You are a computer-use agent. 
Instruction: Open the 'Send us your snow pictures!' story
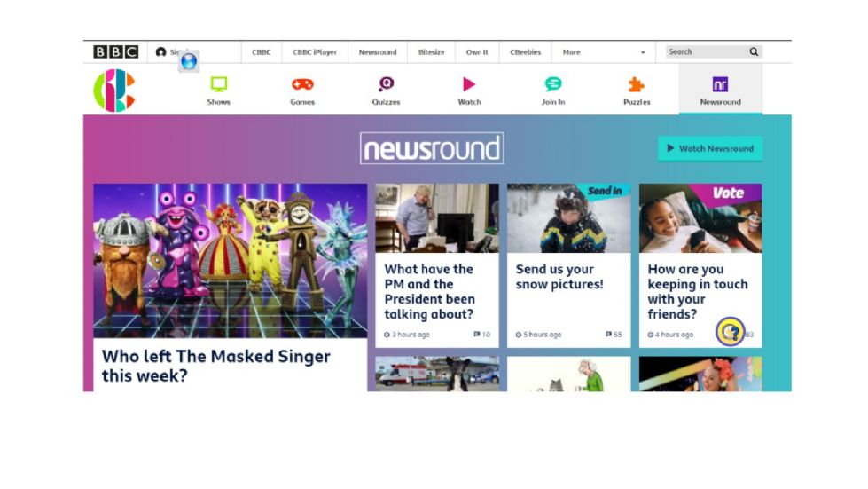[559, 276]
